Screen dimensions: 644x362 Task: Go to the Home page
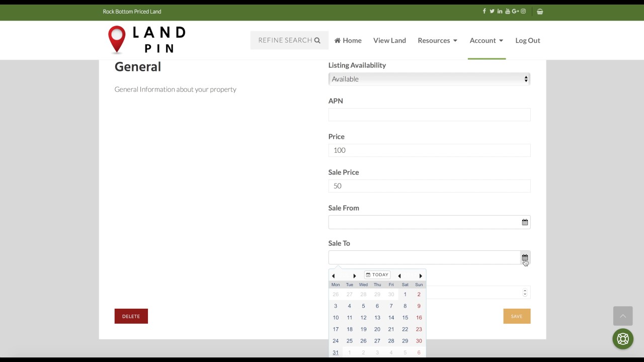coord(348,40)
